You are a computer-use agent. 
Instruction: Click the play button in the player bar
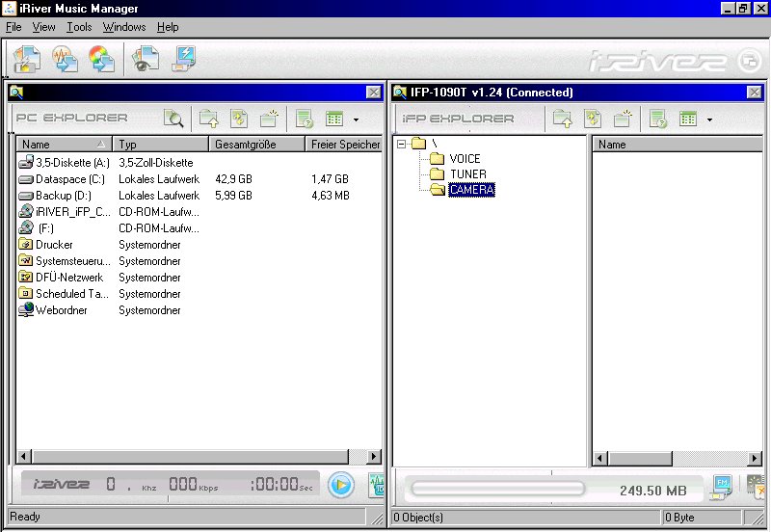click(341, 486)
